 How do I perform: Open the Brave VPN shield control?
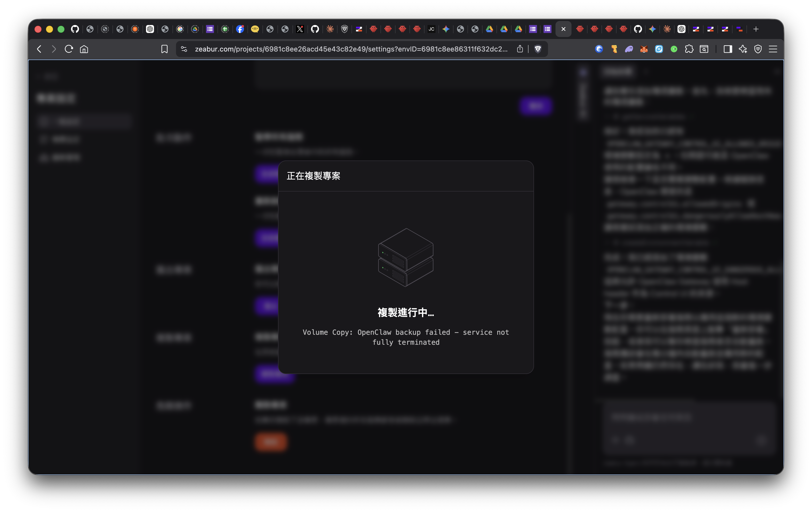[758, 49]
